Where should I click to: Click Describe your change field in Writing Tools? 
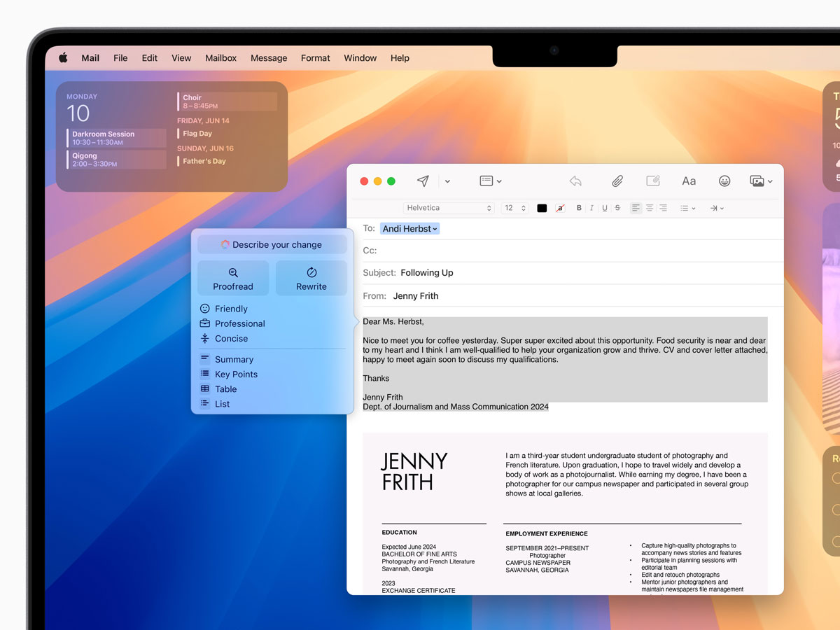[272, 244]
